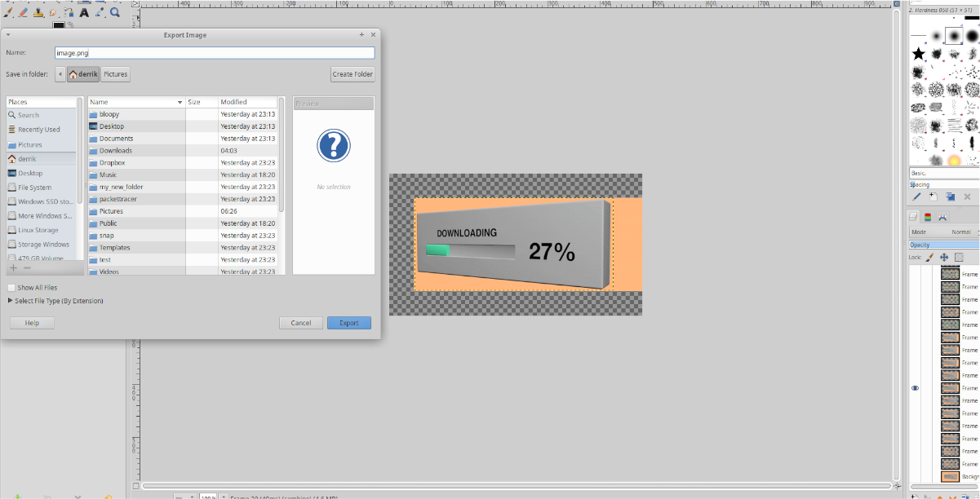Open the Channels tab icon
The image size is (980, 499).
tap(928, 217)
